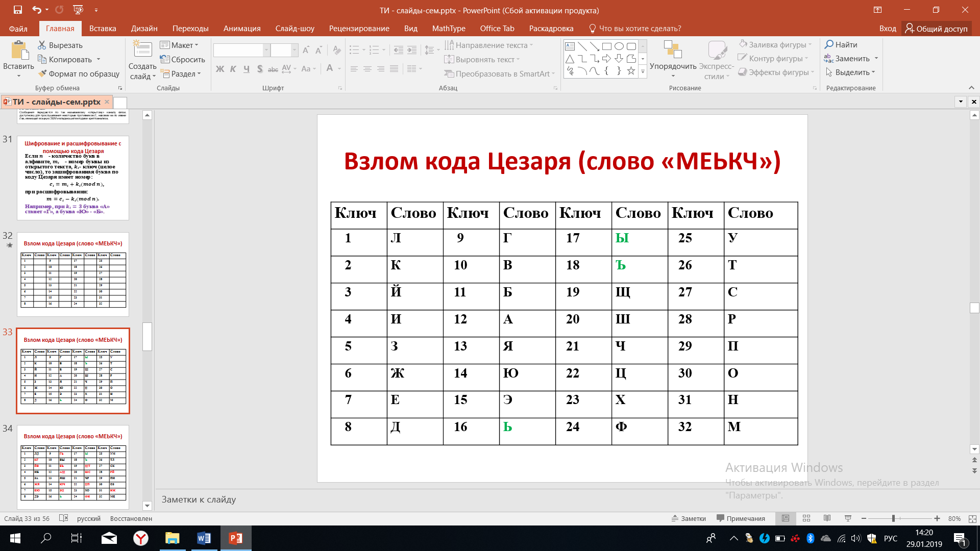Toggle align text left
The height and width of the screenshot is (551, 980).
pyautogui.click(x=354, y=69)
